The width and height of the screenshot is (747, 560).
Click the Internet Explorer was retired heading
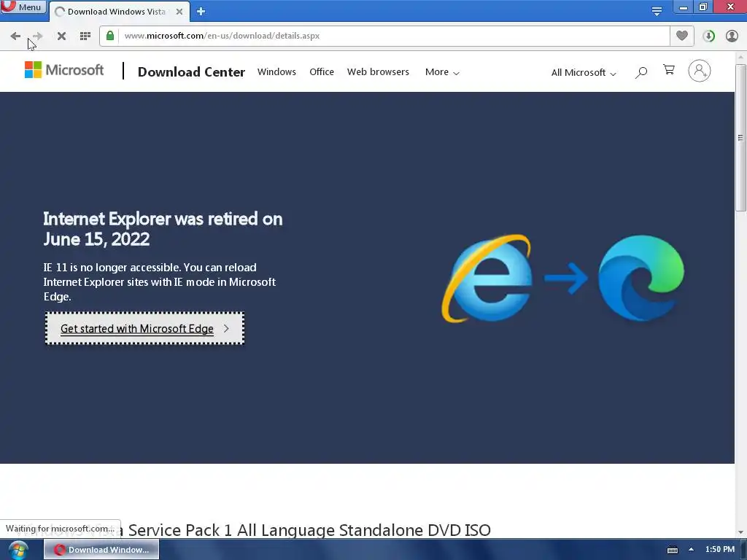[x=163, y=229]
